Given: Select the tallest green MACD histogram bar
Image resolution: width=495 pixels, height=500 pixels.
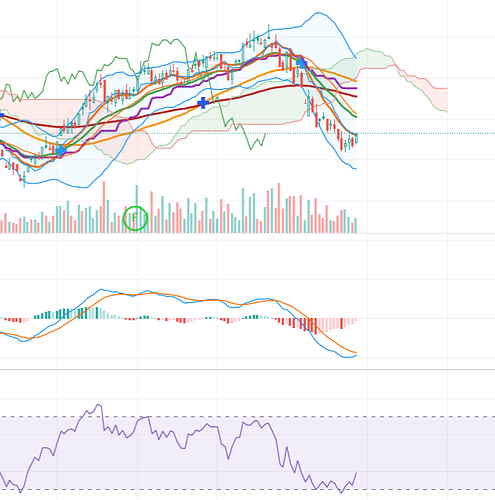Looking at the screenshot, I should 97,313.
